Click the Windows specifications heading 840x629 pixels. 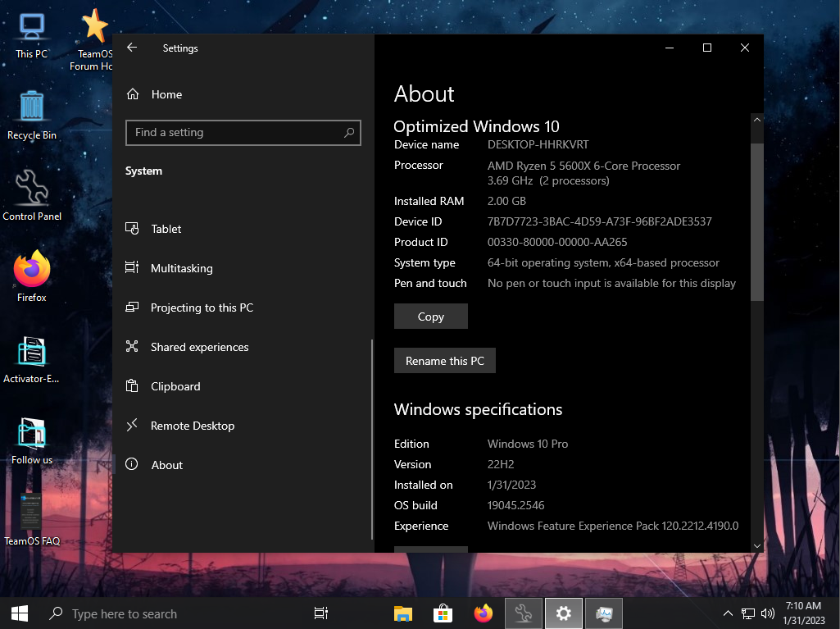coord(479,410)
